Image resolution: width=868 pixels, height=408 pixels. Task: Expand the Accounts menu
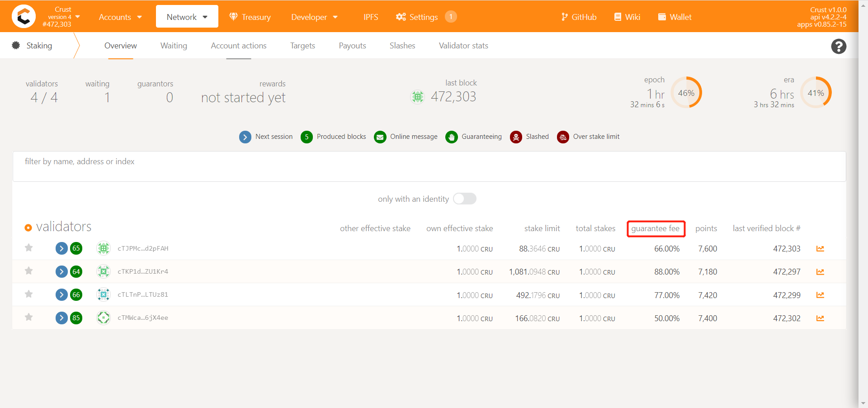120,17
